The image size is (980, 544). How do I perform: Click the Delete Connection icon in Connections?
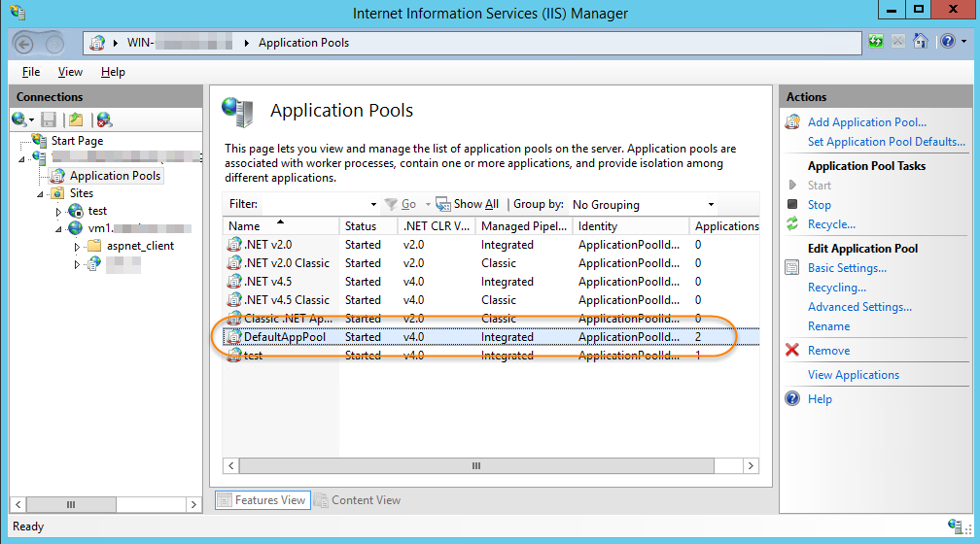coord(103,119)
